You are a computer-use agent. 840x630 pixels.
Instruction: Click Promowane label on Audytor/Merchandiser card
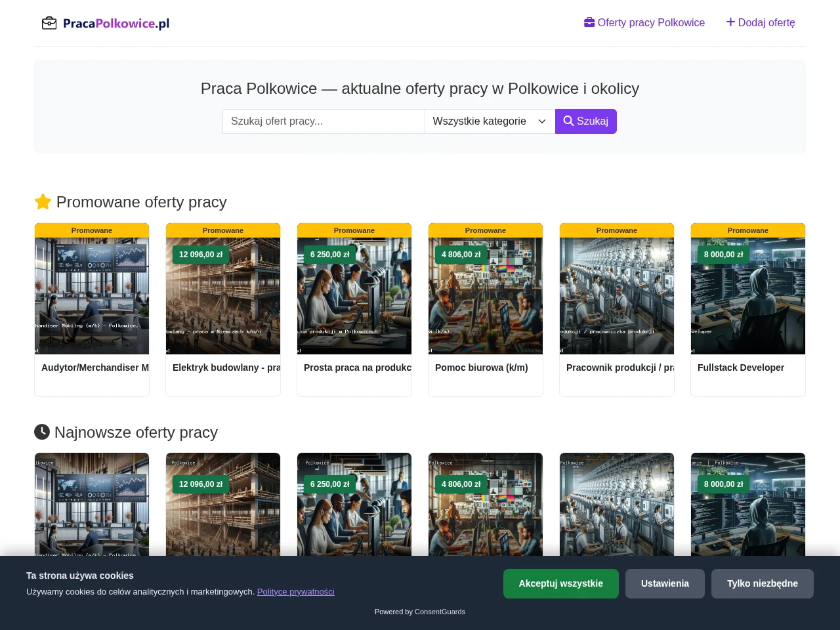(92, 230)
